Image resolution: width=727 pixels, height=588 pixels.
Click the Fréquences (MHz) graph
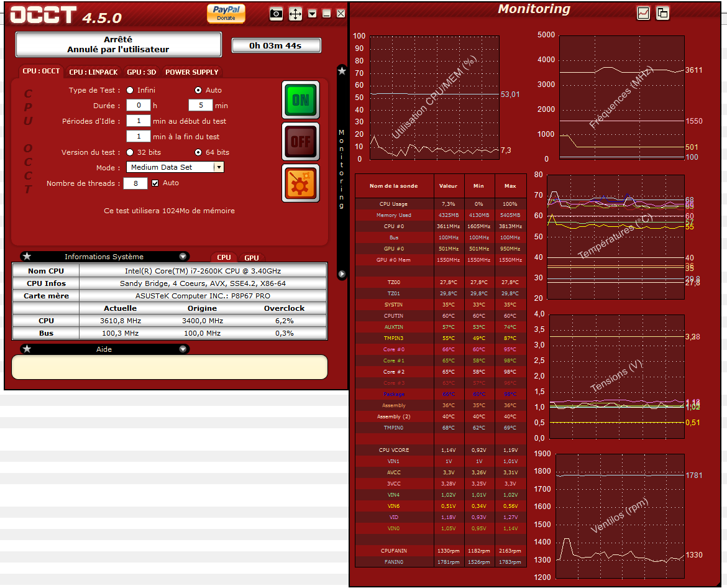(x=622, y=98)
